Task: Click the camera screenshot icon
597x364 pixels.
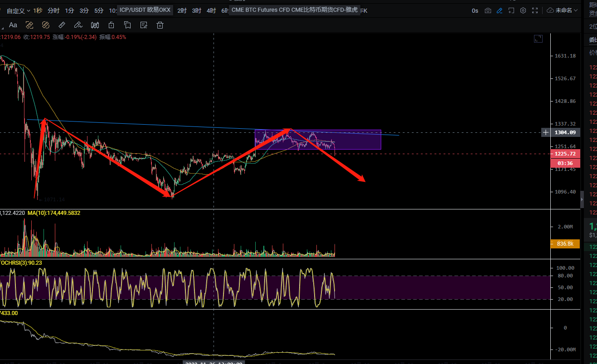Action: pyautogui.click(x=488, y=10)
